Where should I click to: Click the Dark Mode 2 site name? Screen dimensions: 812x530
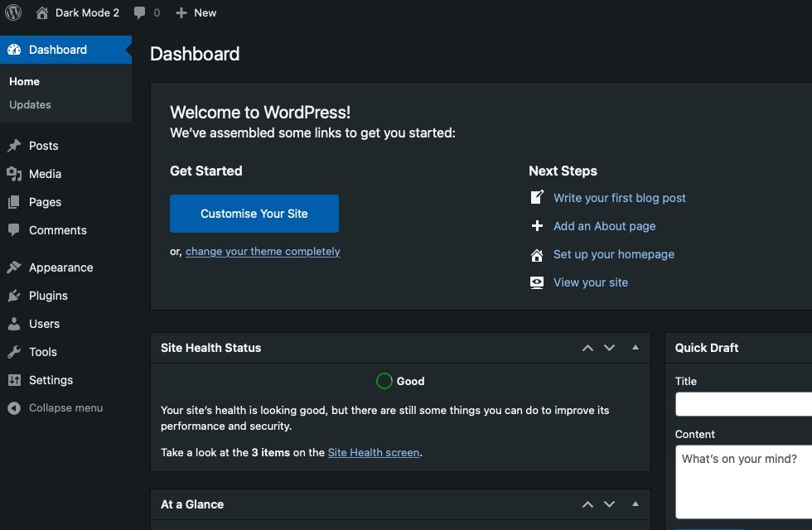point(87,13)
